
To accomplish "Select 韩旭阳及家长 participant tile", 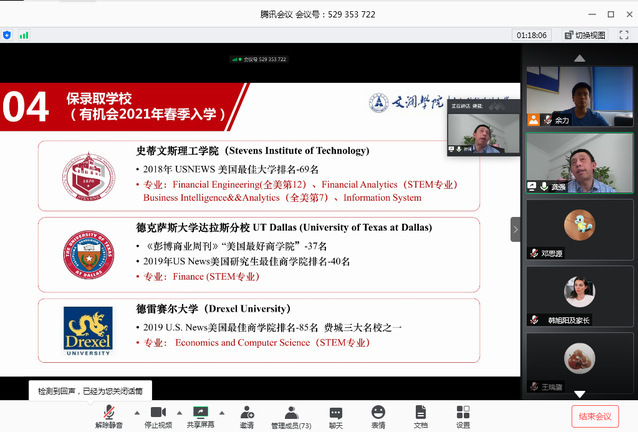I will (580, 297).
